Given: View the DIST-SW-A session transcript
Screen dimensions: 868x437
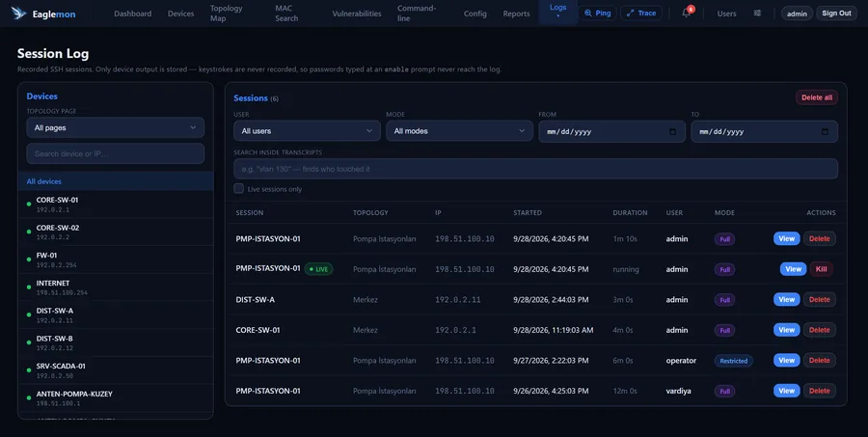Looking at the screenshot, I should (787, 299).
